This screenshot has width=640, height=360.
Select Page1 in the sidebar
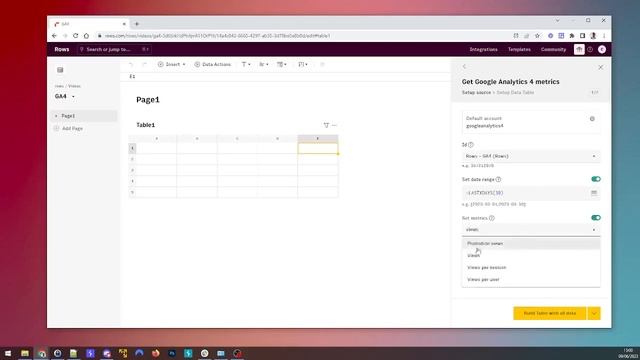click(x=84, y=116)
